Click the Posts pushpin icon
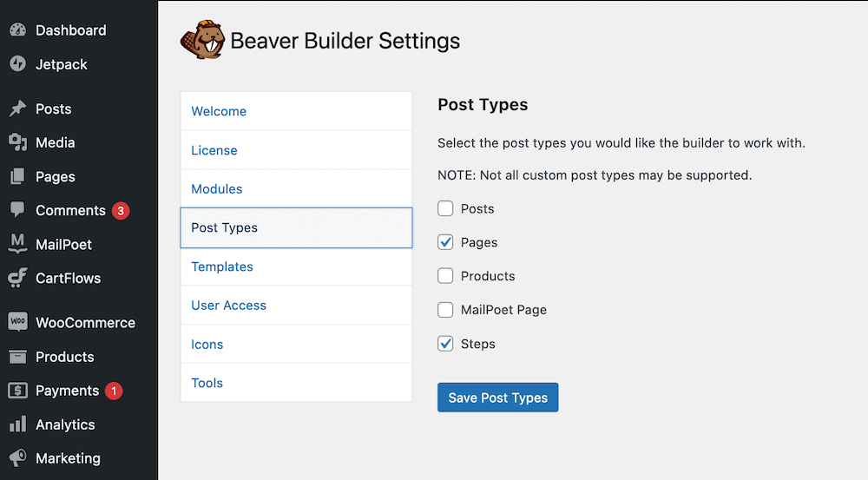Screen dimensions: 868x480 tap(17, 108)
